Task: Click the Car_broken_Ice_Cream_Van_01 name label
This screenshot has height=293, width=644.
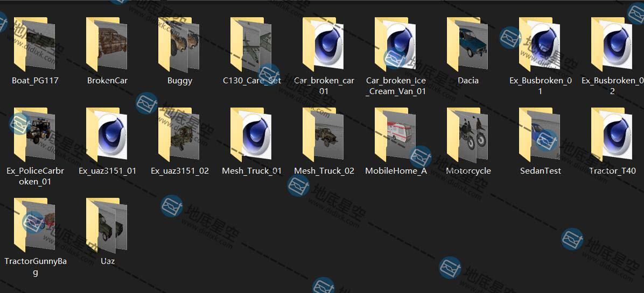Action: [396, 86]
